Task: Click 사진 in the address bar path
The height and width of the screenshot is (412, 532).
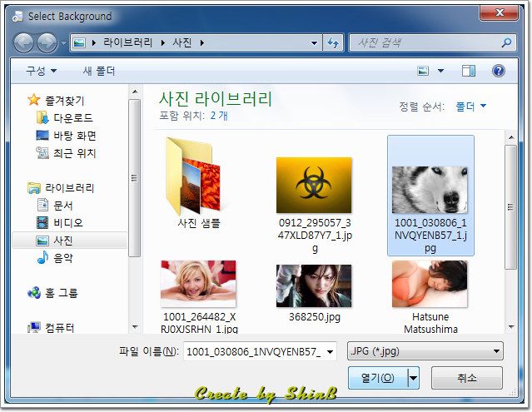Action: [x=182, y=42]
